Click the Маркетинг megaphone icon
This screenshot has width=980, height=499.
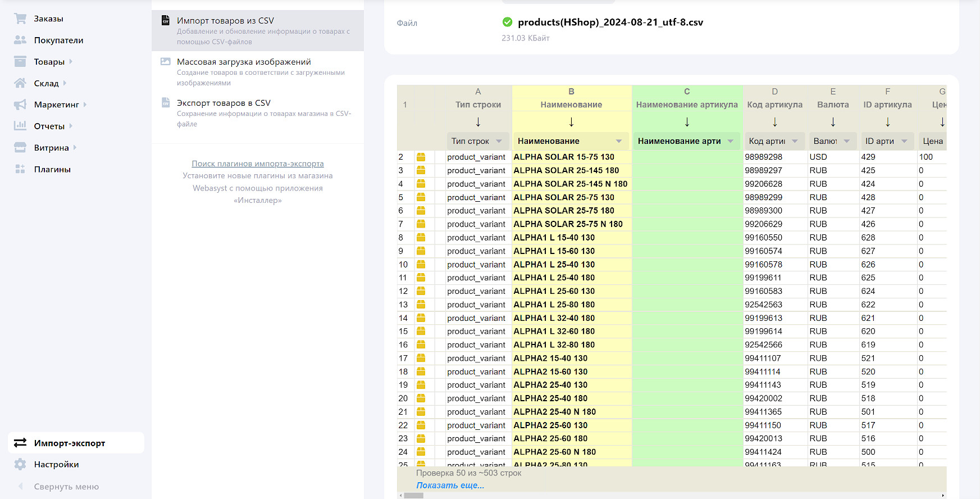pyautogui.click(x=20, y=105)
